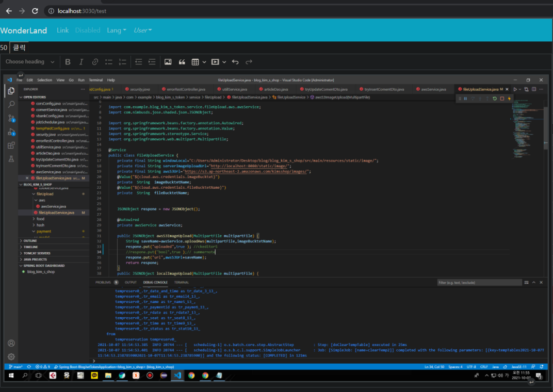Switch to the DEBUG CONSOLE panel tab
553x392 pixels.
point(155,282)
